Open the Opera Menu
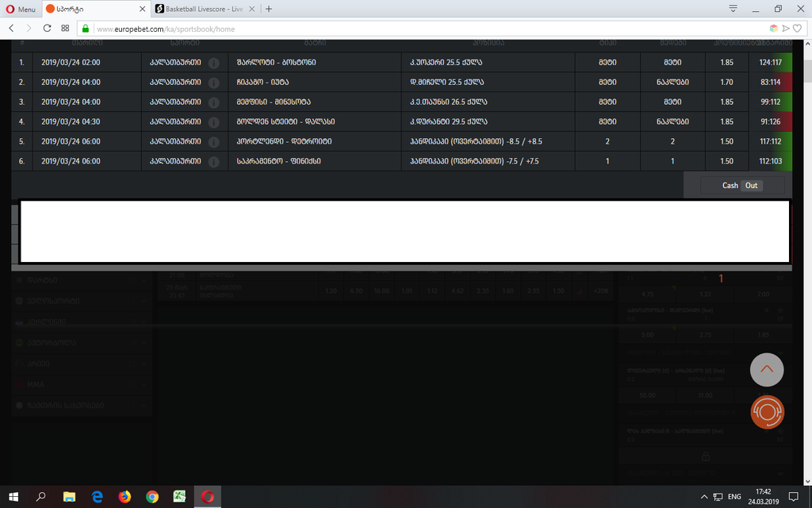Viewport: 812px width, 508px height. (x=21, y=9)
